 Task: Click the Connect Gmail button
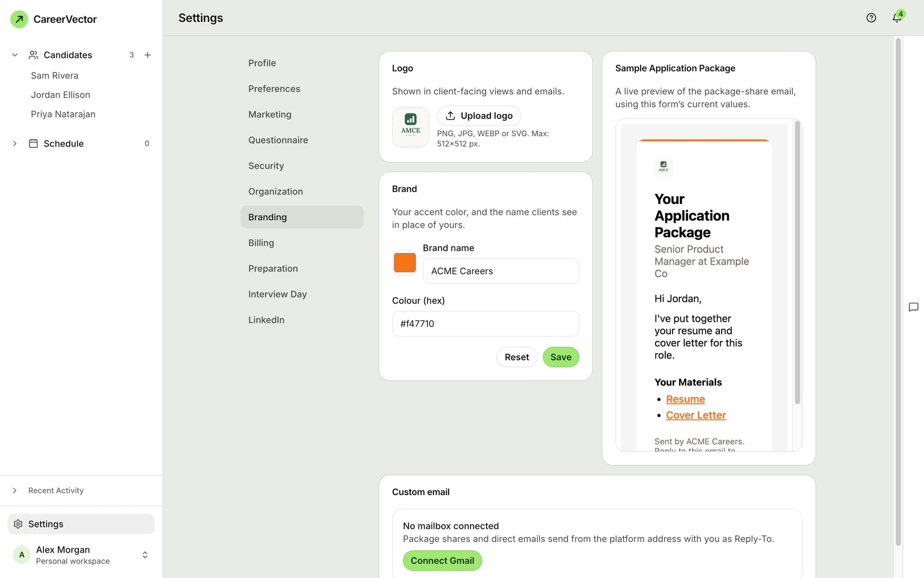[442, 560]
